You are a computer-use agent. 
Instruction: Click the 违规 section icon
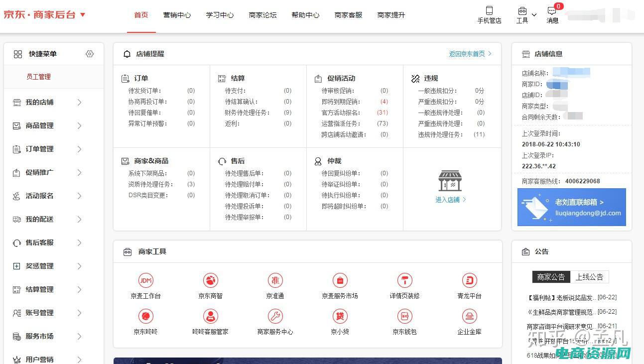coord(415,79)
